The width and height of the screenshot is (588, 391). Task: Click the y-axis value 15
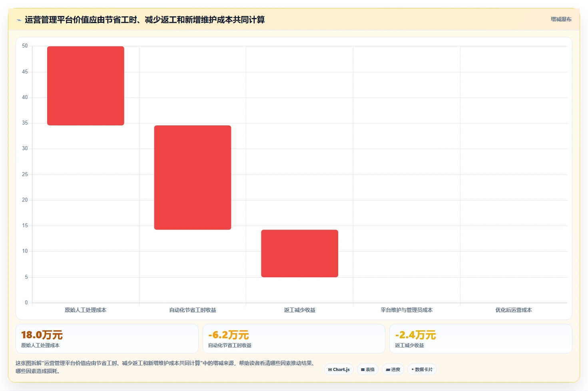click(x=25, y=226)
